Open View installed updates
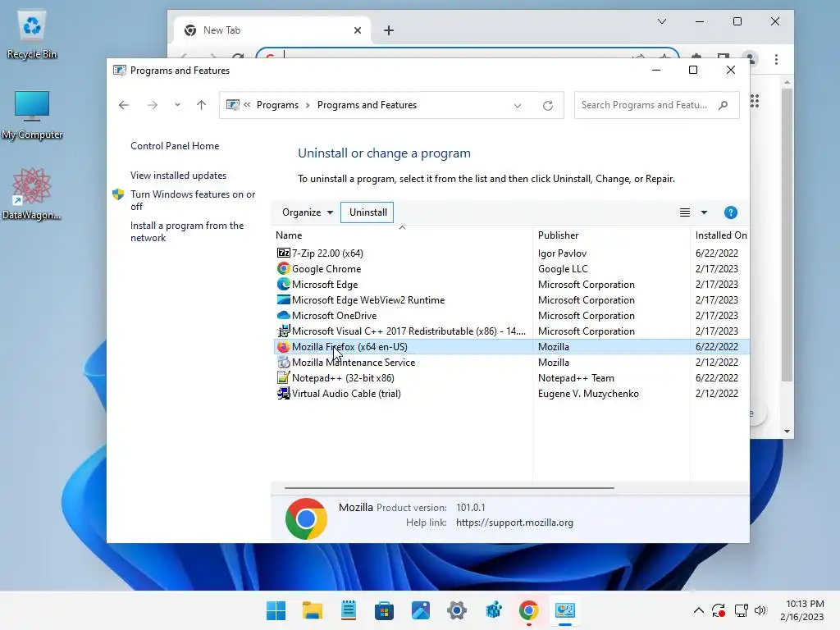 [x=178, y=176]
